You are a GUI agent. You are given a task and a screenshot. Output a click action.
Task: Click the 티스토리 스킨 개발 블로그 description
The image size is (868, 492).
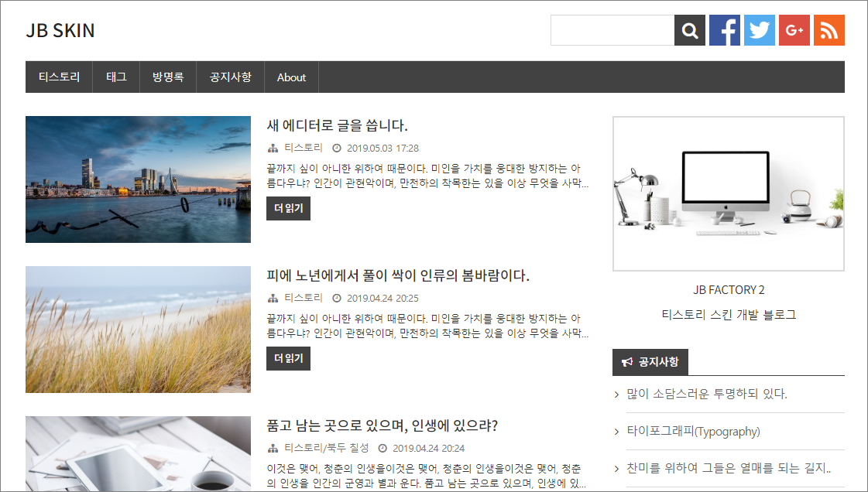(x=729, y=315)
